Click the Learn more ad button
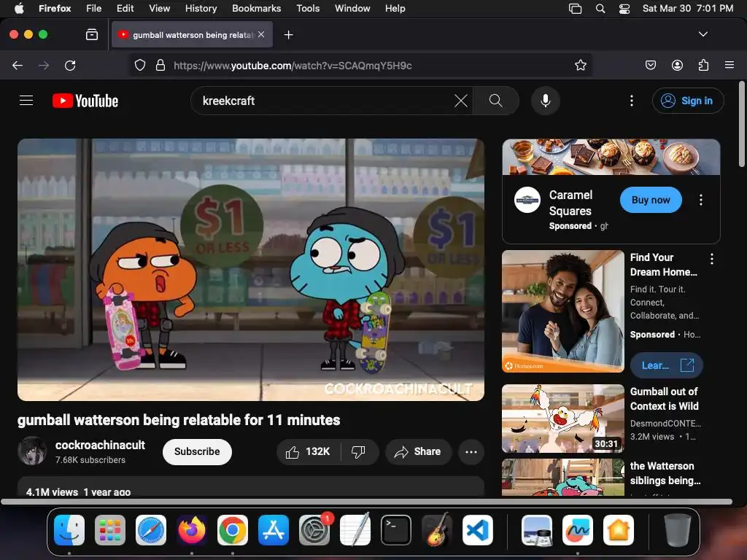Screen dimensions: 747x560 coord(666,365)
